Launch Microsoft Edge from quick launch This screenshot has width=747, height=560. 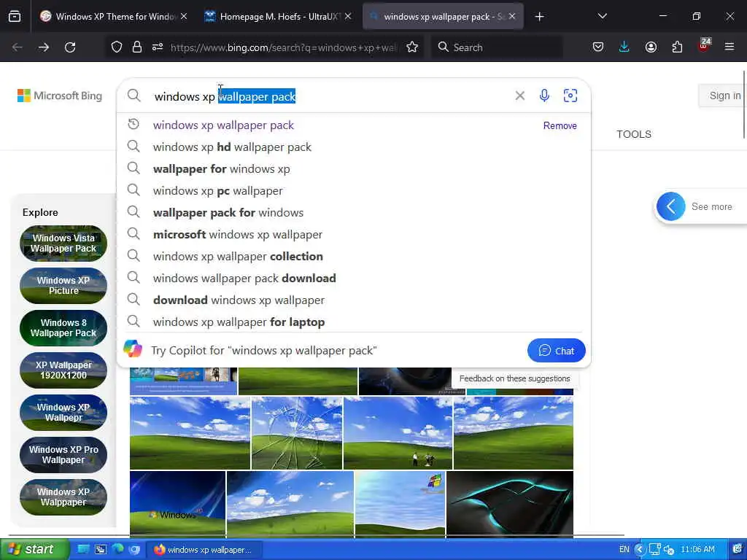point(117,550)
